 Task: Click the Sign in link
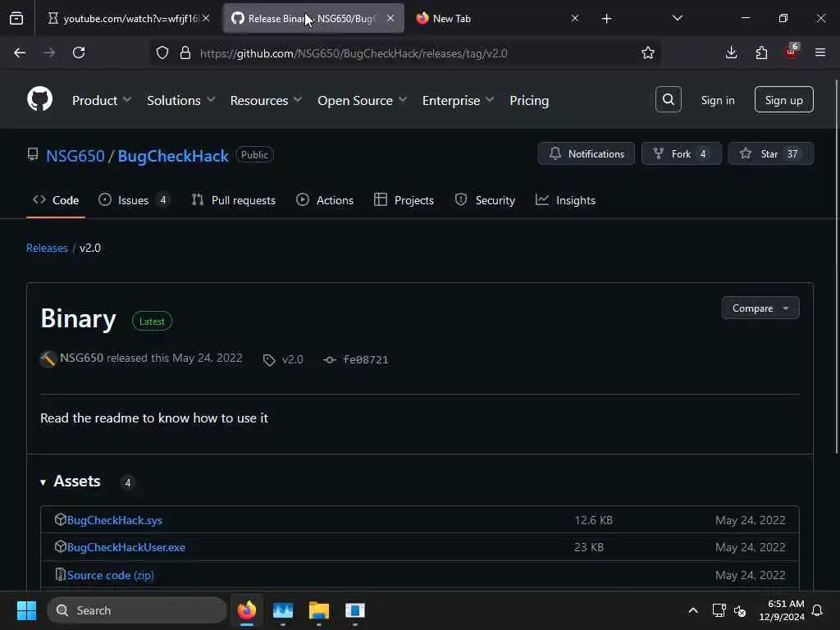point(718,100)
